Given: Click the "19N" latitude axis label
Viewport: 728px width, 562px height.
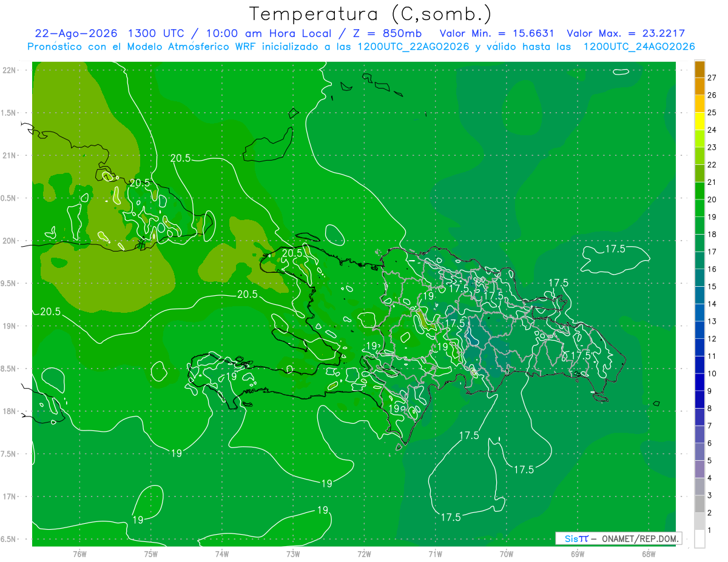Looking at the screenshot, I should (10, 326).
